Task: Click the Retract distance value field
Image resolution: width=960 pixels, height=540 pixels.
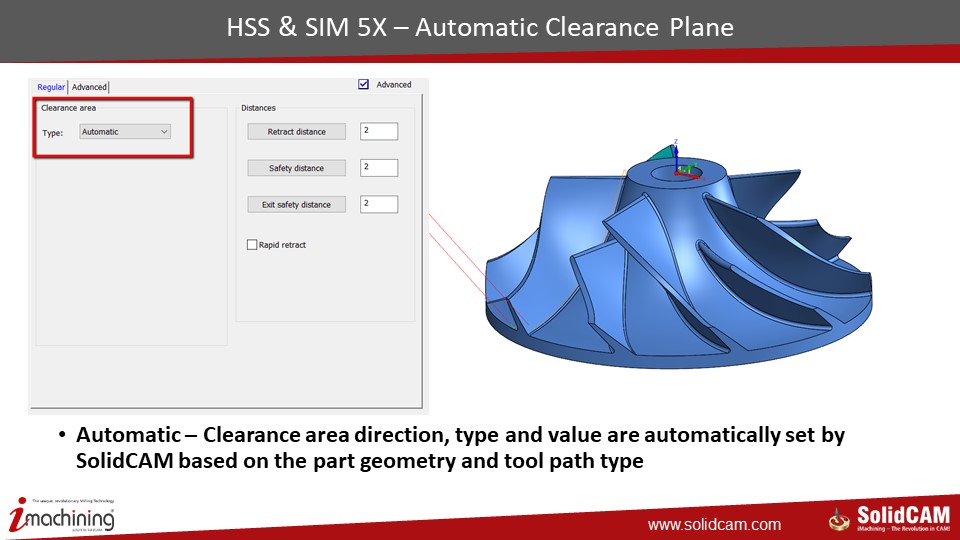Action: coord(379,131)
